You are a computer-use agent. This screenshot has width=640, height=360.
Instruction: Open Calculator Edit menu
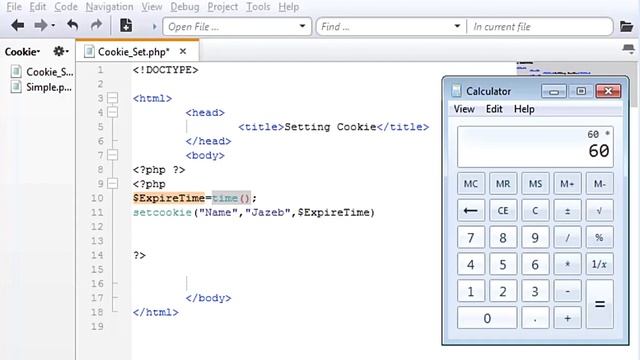[x=494, y=109]
